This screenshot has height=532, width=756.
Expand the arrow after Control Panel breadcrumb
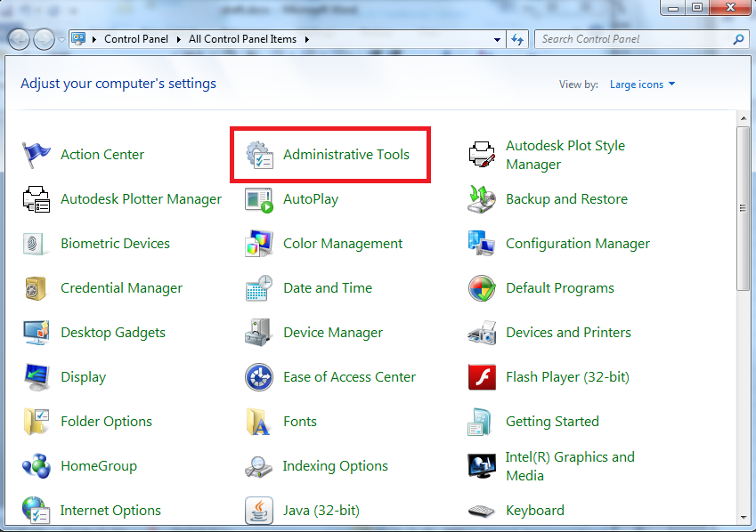click(x=179, y=39)
